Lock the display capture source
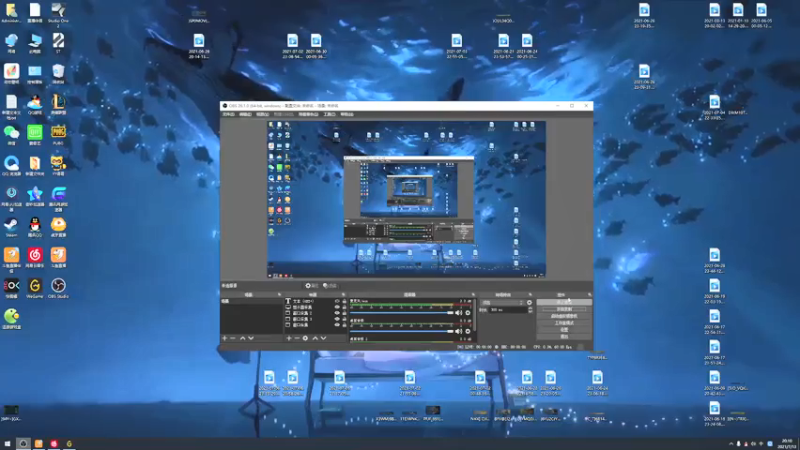Image resolution: width=800 pixels, height=450 pixels. tap(344, 307)
